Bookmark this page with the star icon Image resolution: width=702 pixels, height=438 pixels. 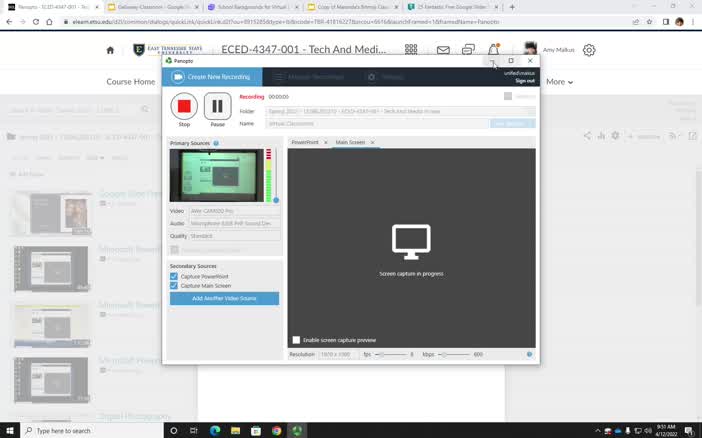pyautogui.click(x=649, y=21)
